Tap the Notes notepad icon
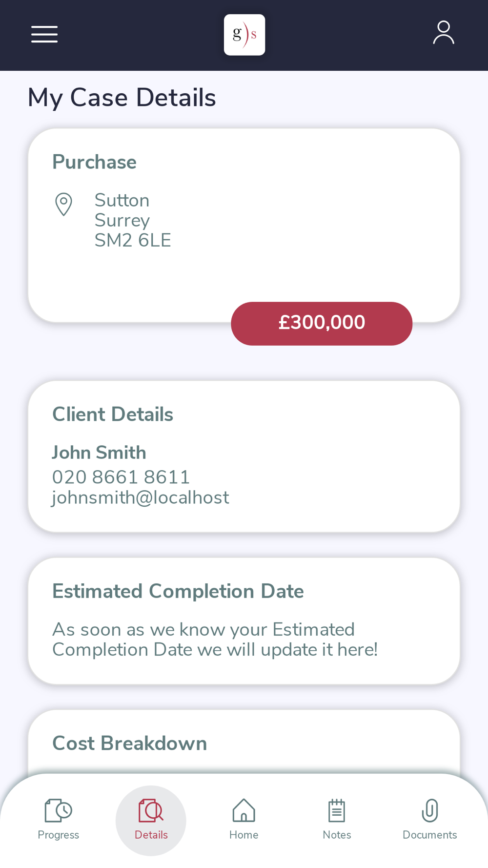The height and width of the screenshot is (868, 488). pos(337,810)
